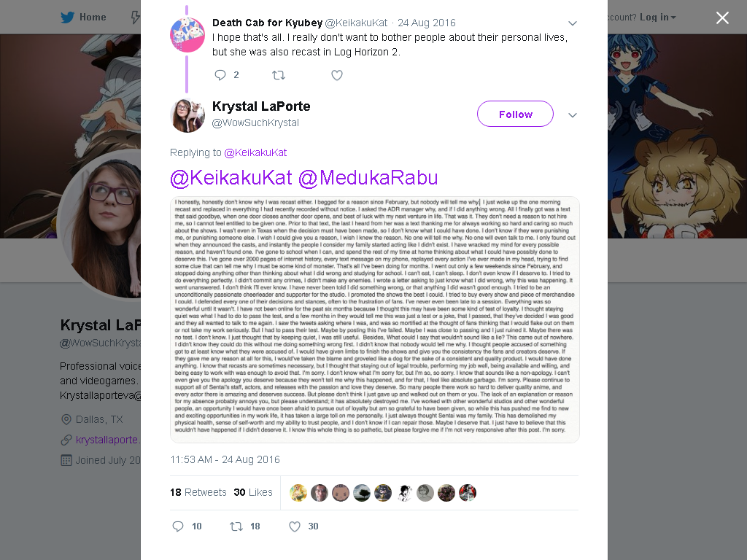Open the @MedukaRabu mention
The width and height of the screenshot is (747, 560).
click(x=368, y=178)
